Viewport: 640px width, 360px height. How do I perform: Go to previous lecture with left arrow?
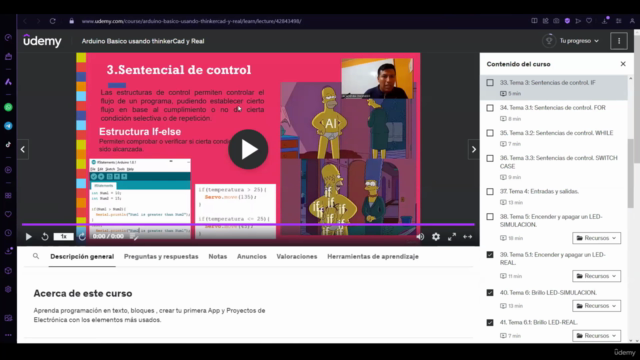pos(23,149)
